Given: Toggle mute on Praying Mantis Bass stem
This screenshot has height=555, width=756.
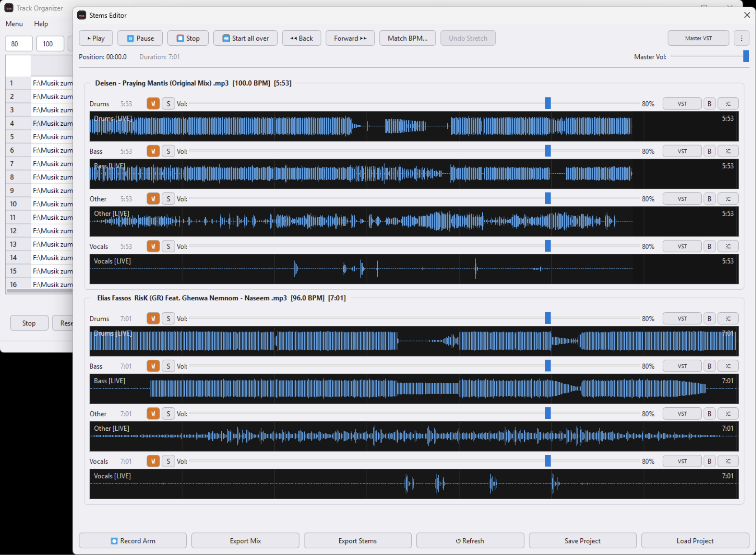Looking at the screenshot, I should click(153, 151).
